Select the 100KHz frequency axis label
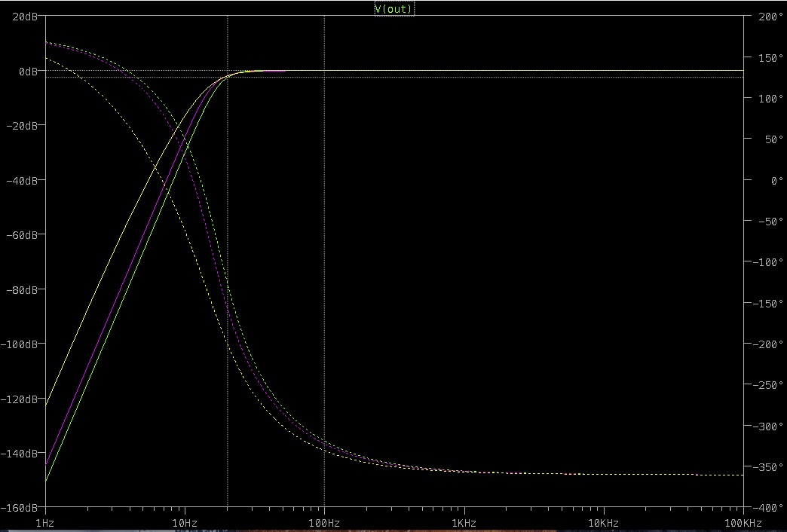 tap(743, 524)
